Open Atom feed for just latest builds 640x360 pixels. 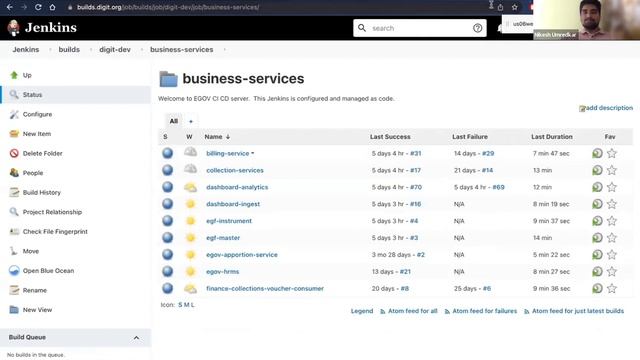(578, 311)
